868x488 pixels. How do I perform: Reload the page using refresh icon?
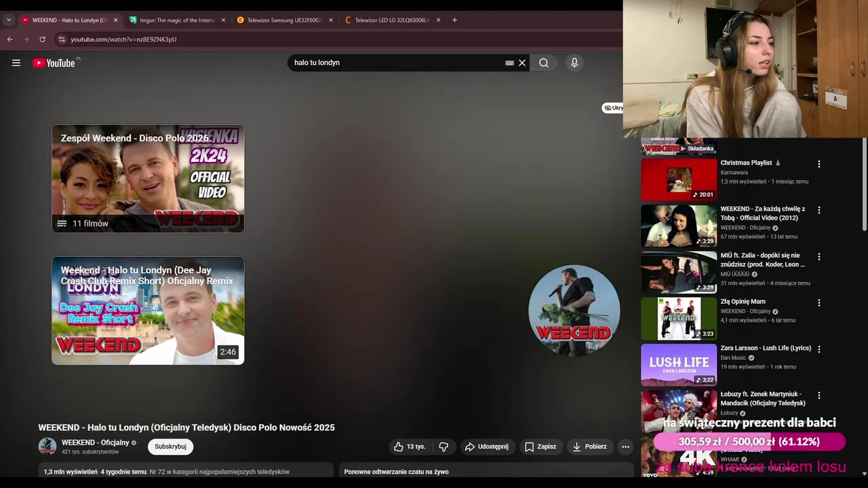(x=42, y=39)
